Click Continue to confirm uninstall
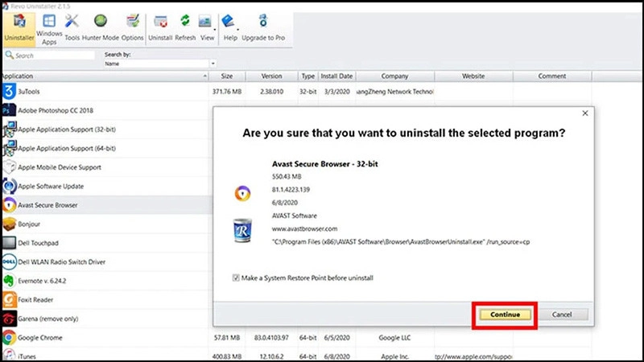The height and width of the screenshot is (362, 644). coord(505,315)
